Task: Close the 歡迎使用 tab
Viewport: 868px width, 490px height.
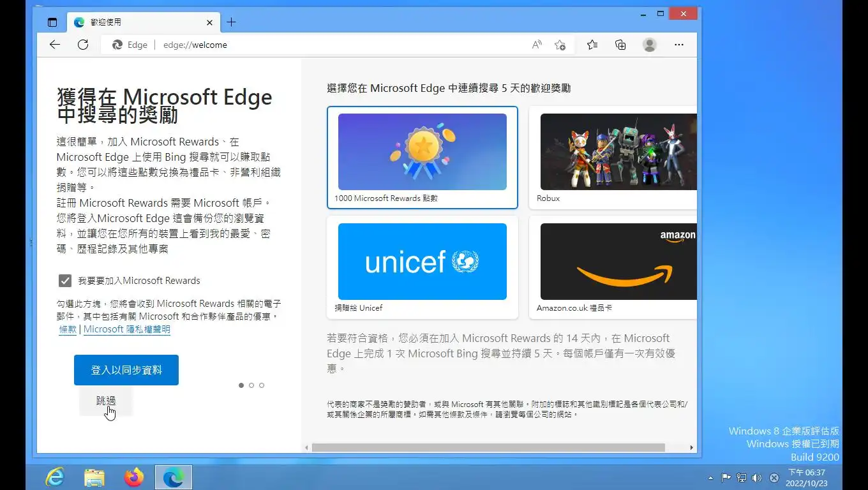Action: tap(209, 22)
